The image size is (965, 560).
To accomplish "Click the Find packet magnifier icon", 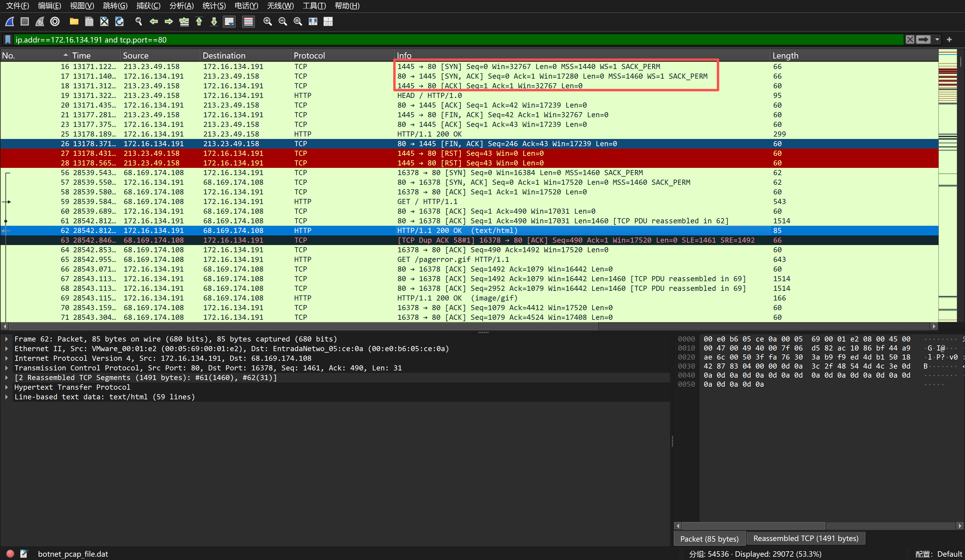I will pyautogui.click(x=139, y=21).
